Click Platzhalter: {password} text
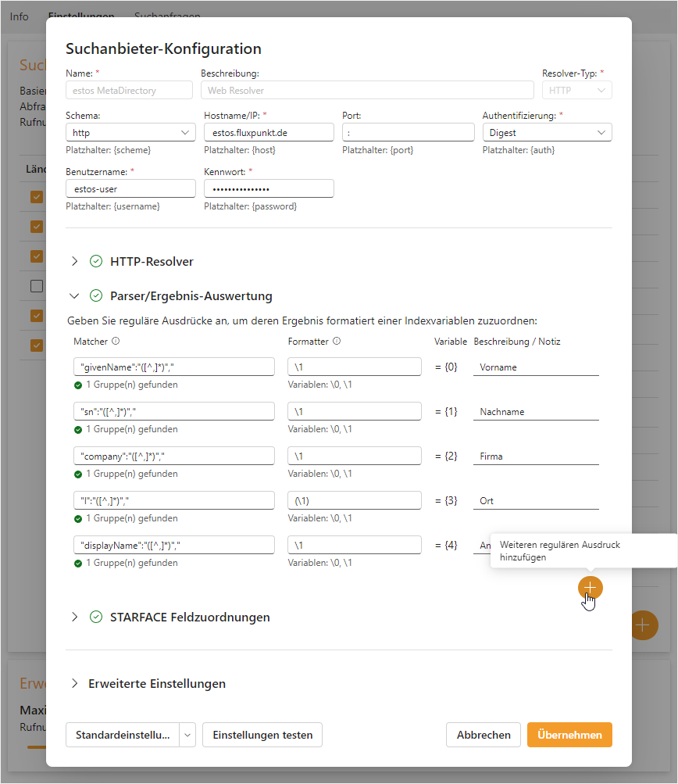The image size is (678, 784). (250, 206)
